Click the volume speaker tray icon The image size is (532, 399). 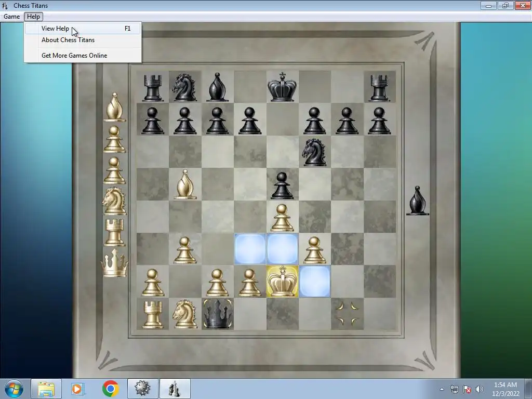(480, 389)
